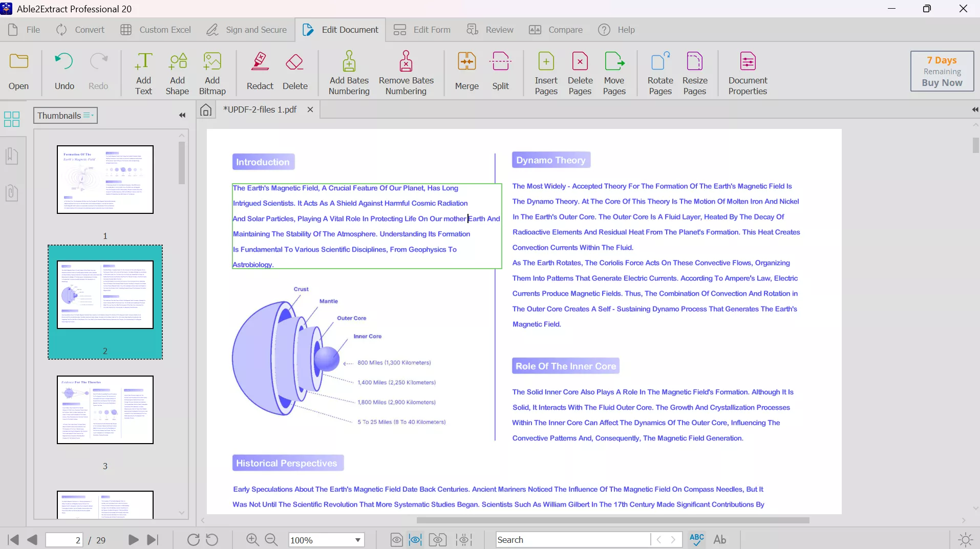Screen dimensions: 980x549
Task: Select page 3 thumbnail
Action: pyautogui.click(x=105, y=410)
